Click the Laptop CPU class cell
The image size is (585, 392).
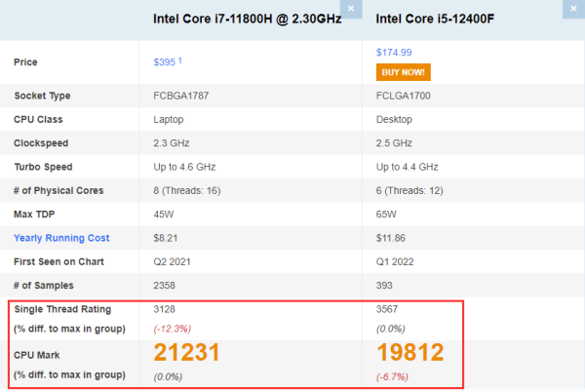(169, 120)
